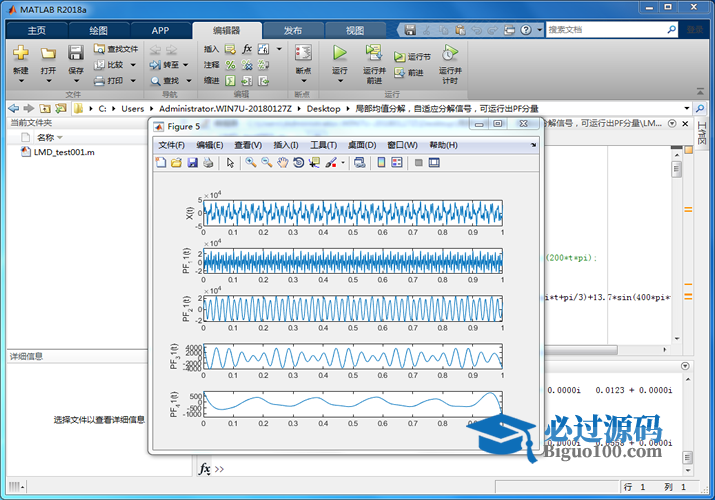Click the 查找文件 find files button

coord(116,49)
